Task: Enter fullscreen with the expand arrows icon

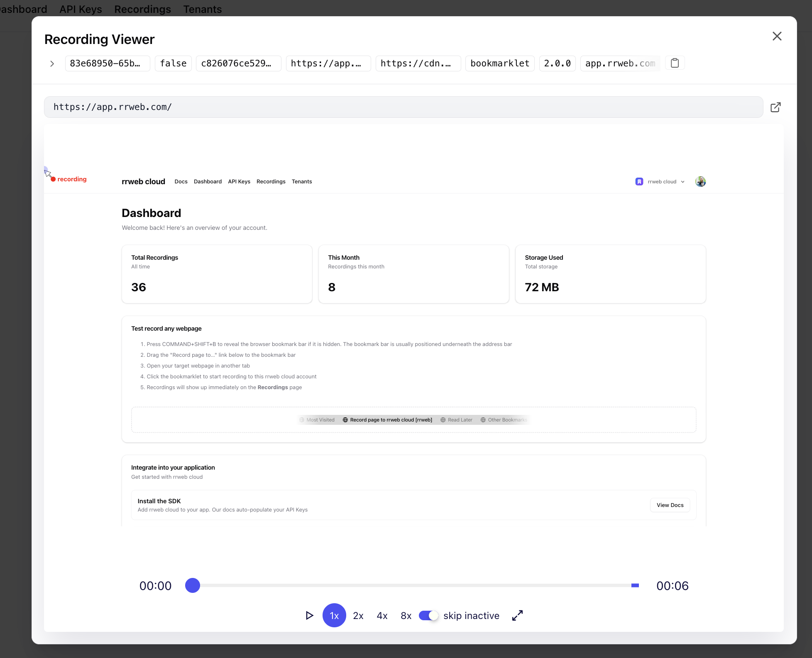Action: pyautogui.click(x=517, y=615)
